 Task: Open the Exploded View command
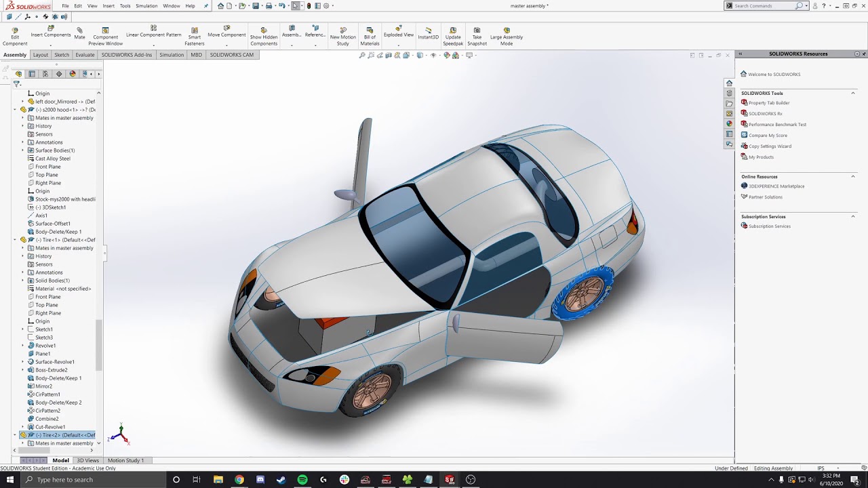coord(398,31)
